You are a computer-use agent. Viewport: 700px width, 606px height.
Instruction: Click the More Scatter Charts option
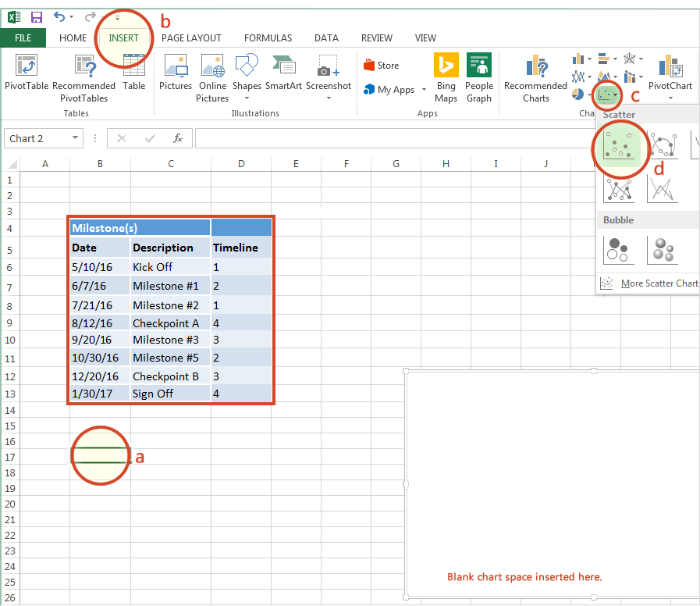656,283
